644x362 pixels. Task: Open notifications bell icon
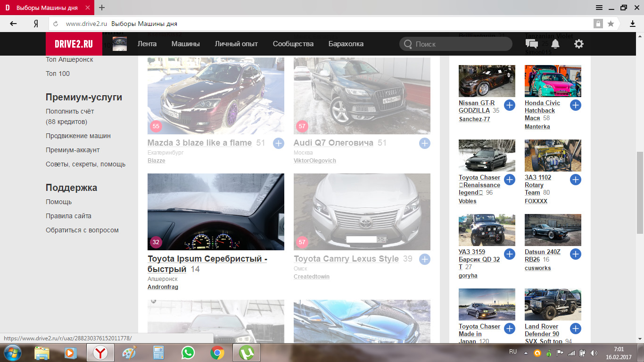point(555,44)
